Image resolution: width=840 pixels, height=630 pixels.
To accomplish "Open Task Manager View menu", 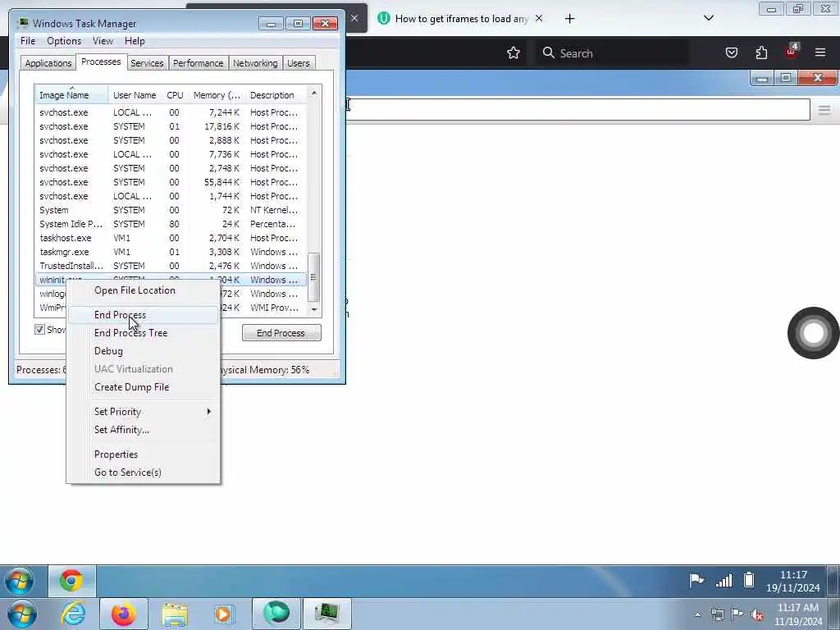I will click(x=103, y=41).
